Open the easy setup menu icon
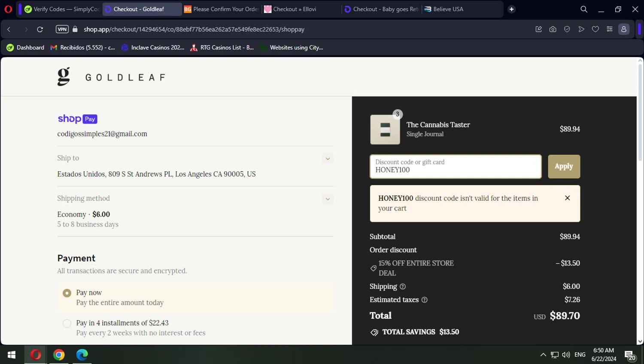The width and height of the screenshot is (644, 364). click(x=610, y=29)
